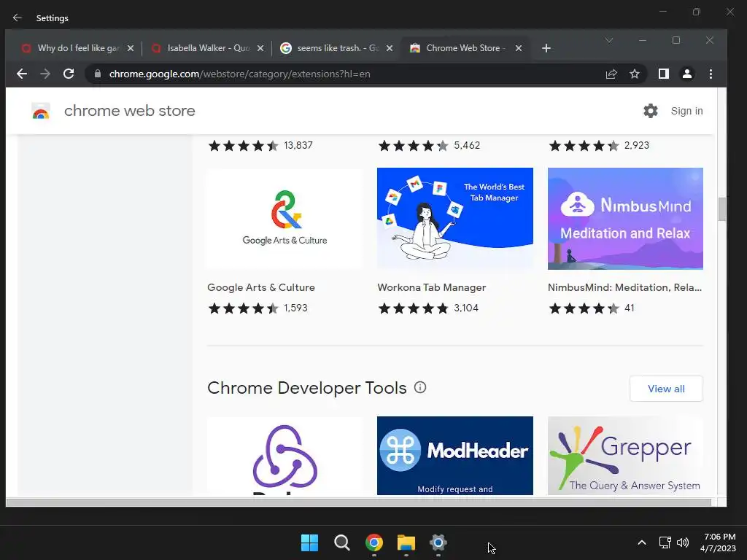View site info via the padlock icon
This screenshot has width=747, height=560.
click(98, 74)
